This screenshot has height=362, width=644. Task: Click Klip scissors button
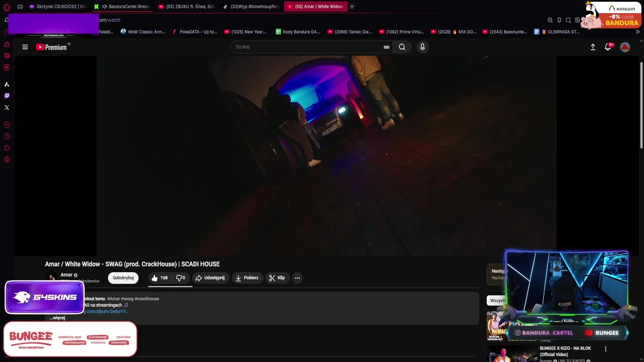[x=277, y=278]
